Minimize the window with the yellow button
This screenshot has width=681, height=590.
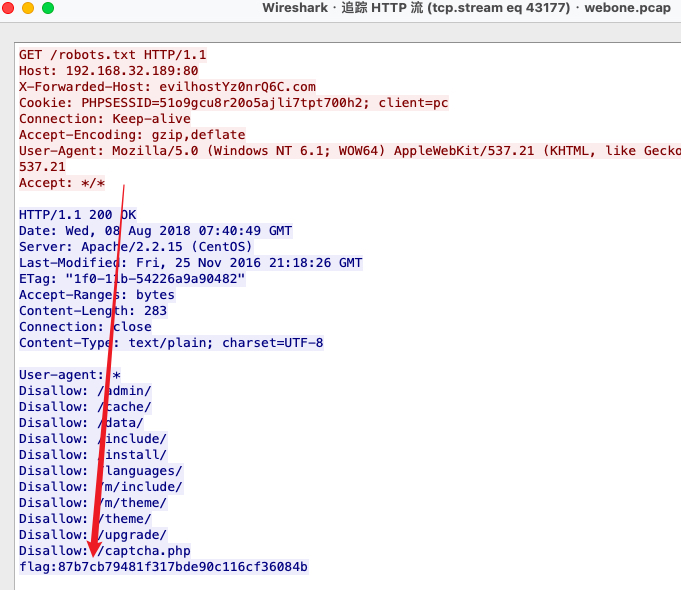pyautogui.click(x=29, y=8)
